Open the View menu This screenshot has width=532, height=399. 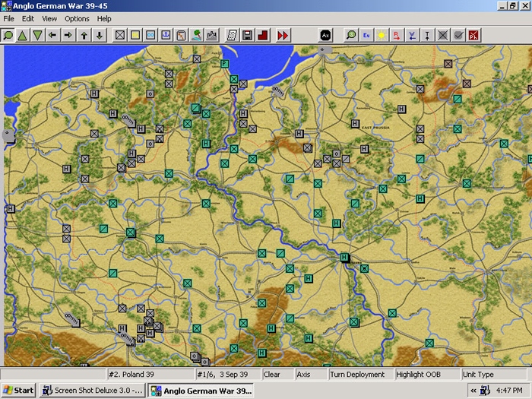point(49,19)
